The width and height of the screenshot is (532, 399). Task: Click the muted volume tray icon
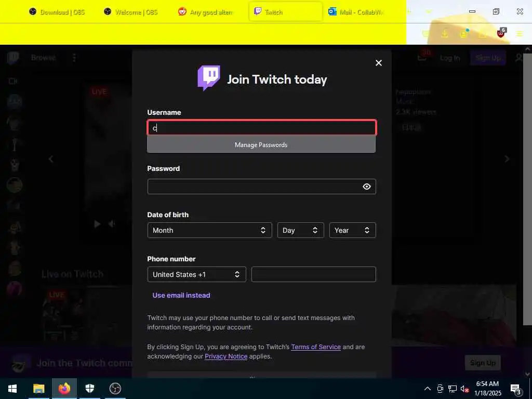[x=464, y=389]
